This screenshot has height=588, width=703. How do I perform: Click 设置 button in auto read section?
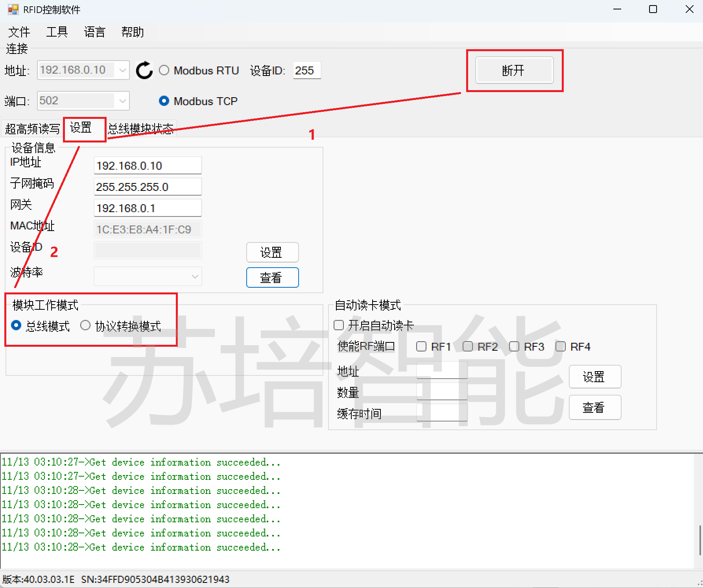[594, 377]
